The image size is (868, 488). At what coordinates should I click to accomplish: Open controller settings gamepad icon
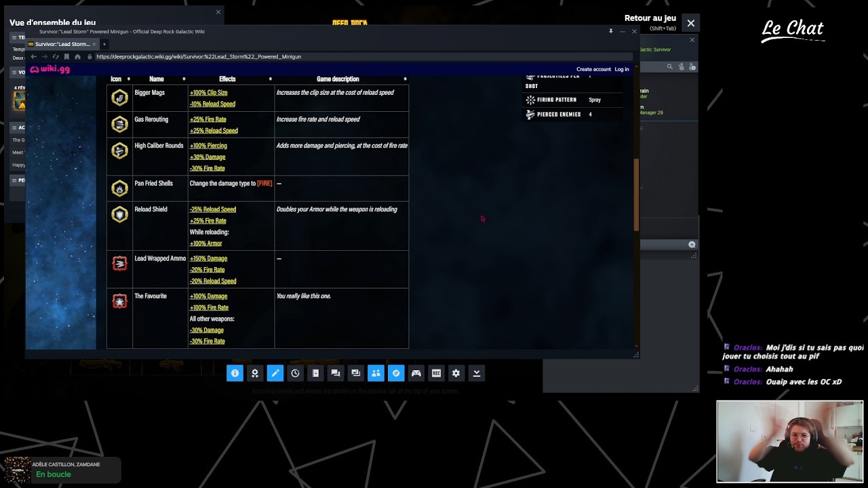(416, 373)
